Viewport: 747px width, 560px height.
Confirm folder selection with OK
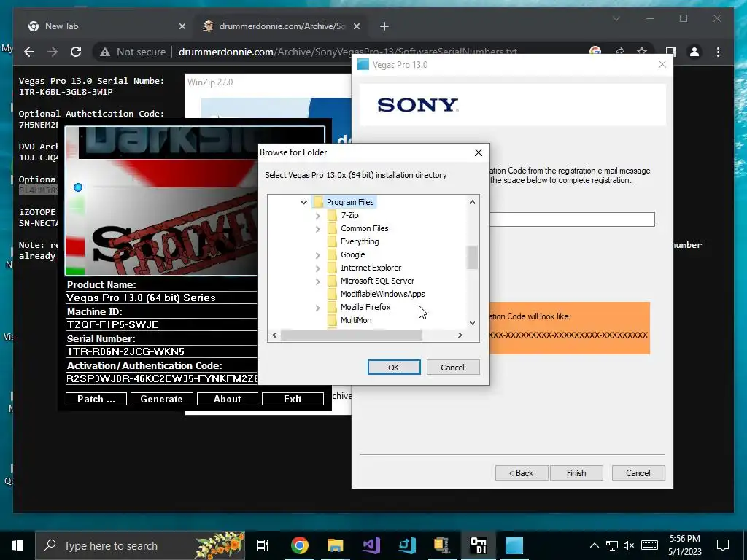[x=394, y=367]
